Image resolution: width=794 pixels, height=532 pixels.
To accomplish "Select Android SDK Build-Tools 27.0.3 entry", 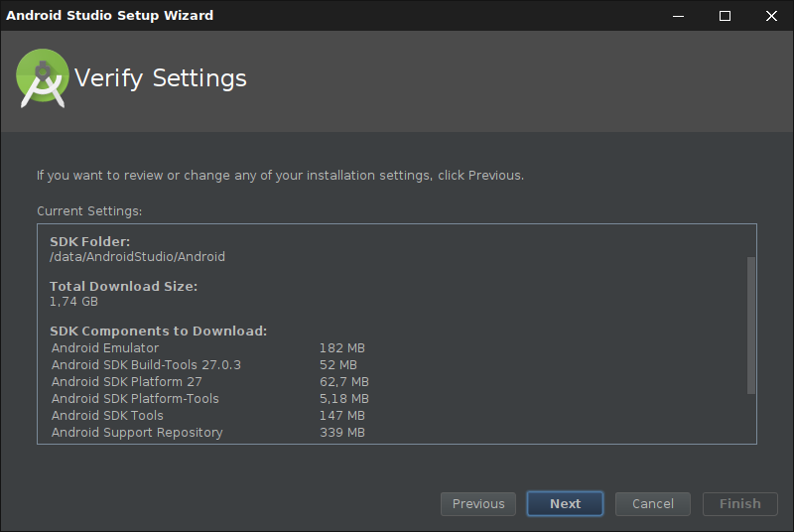I will click(x=146, y=365).
